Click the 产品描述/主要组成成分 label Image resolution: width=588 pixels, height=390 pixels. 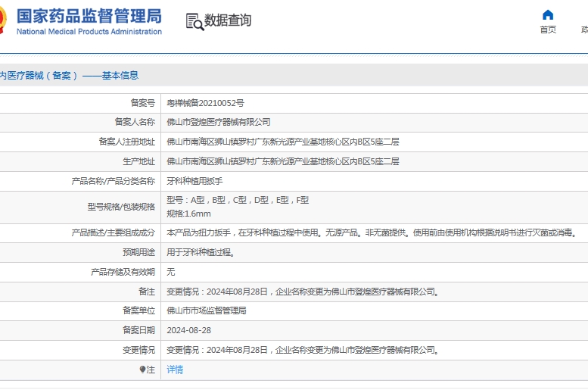click(114, 232)
